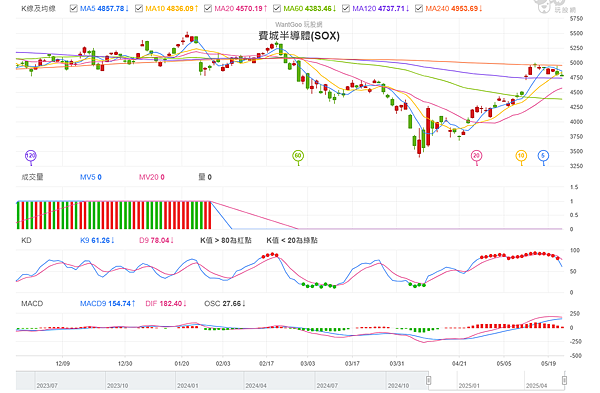Click the 12/09 date axis label

click(62, 363)
